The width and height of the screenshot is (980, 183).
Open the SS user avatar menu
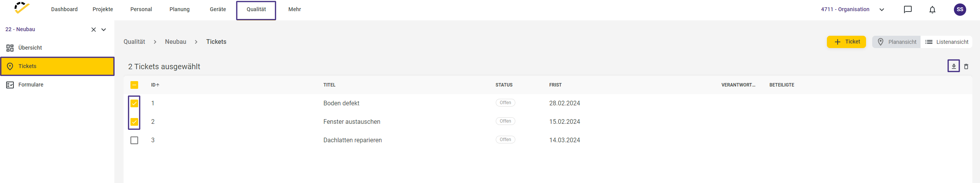[x=960, y=10]
